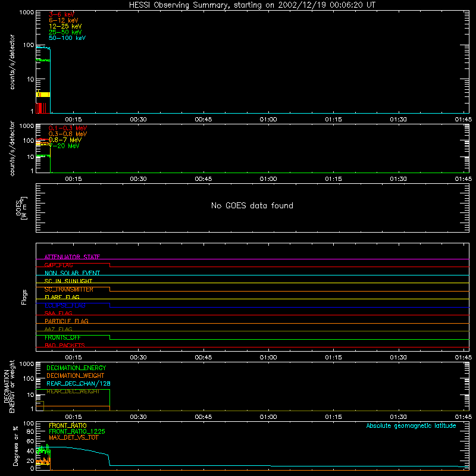Click the 20 tick label on bottom plot

(x=30, y=461)
